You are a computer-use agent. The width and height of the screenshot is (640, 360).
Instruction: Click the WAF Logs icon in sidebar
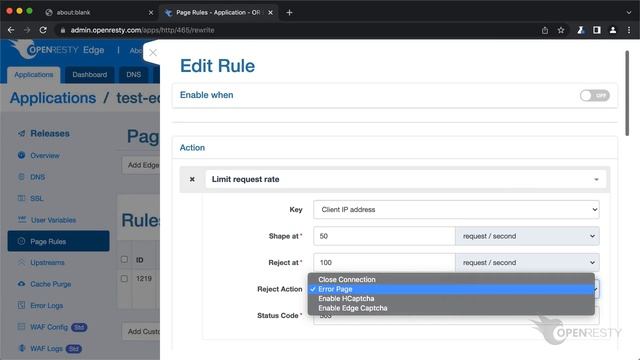click(x=22, y=348)
